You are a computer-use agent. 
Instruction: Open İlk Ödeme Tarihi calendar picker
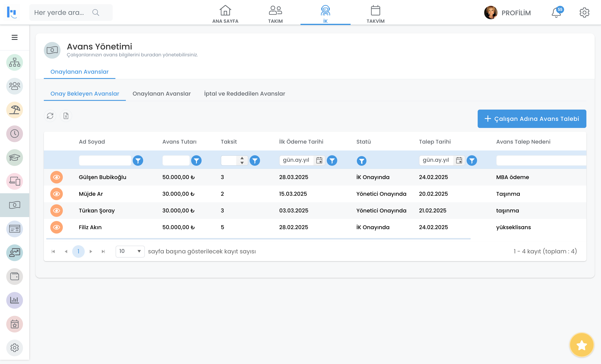click(x=319, y=160)
